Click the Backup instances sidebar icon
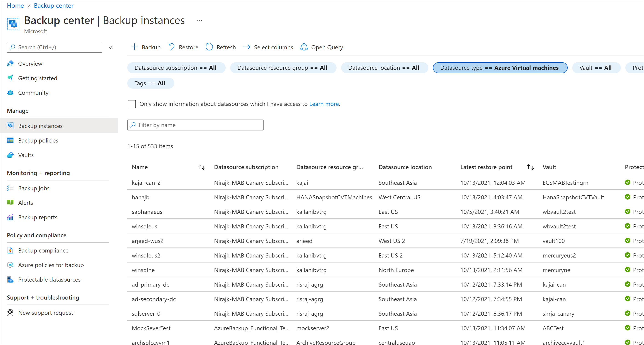Image resolution: width=644 pixels, height=345 pixels. (x=10, y=126)
